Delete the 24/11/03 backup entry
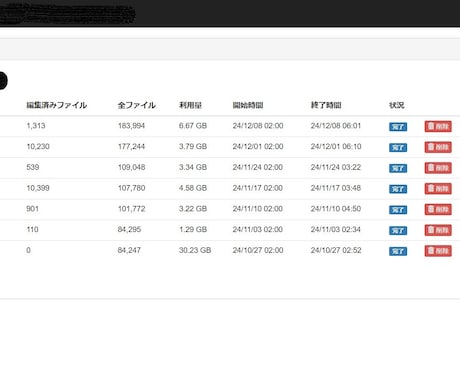This screenshot has height=380, width=460. 438,230
